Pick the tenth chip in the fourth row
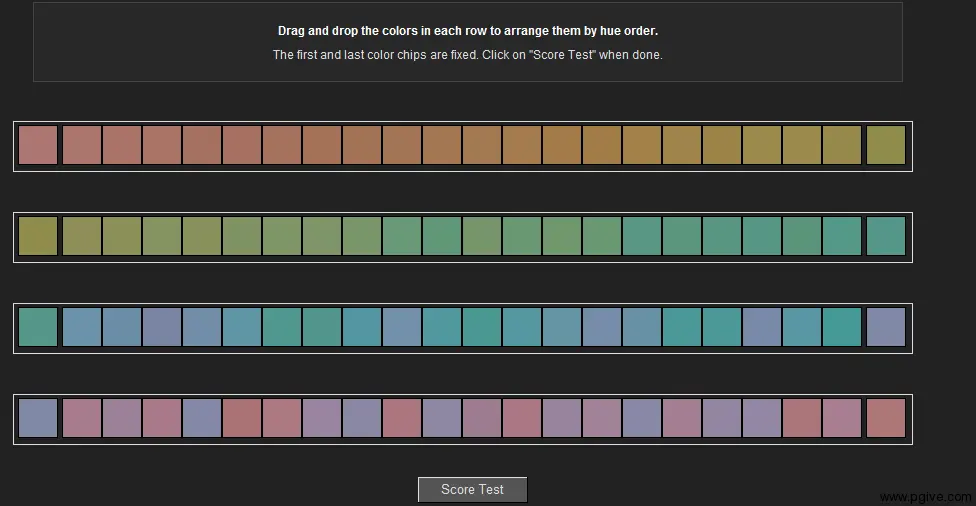Screen dimensions: 976x506 401,418
